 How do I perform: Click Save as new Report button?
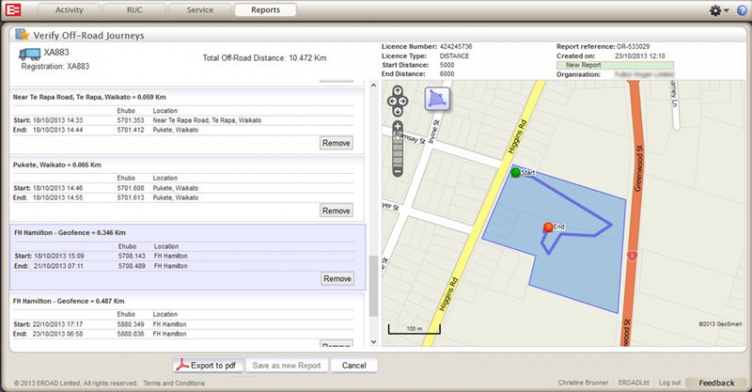pos(287,366)
